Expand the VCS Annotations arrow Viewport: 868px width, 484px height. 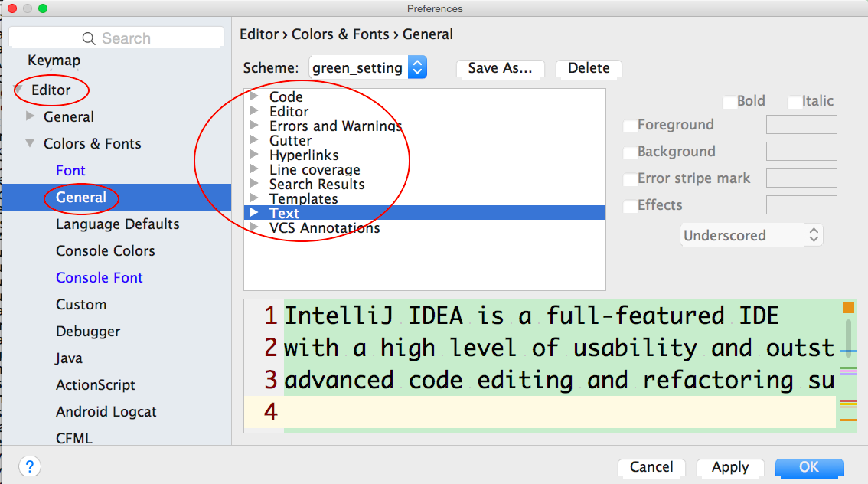click(254, 227)
